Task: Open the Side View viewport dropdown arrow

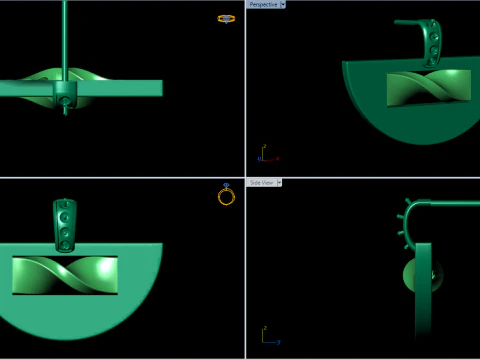Action: click(279, 183)
